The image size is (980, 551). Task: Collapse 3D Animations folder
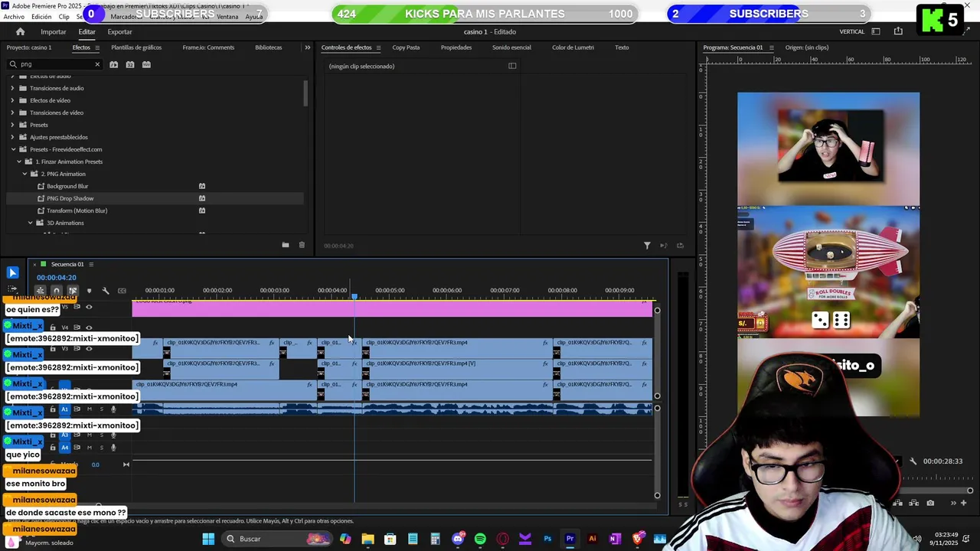[x=31, y=223]
